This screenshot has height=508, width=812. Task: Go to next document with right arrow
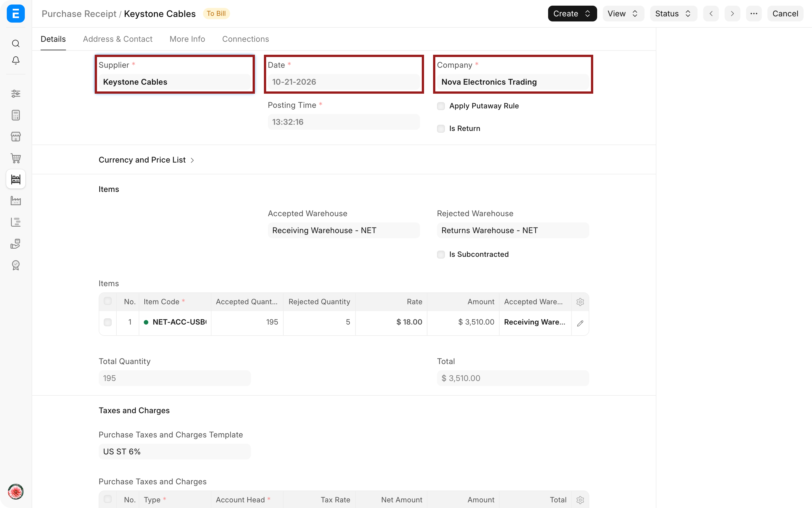[x=732, y=14]
